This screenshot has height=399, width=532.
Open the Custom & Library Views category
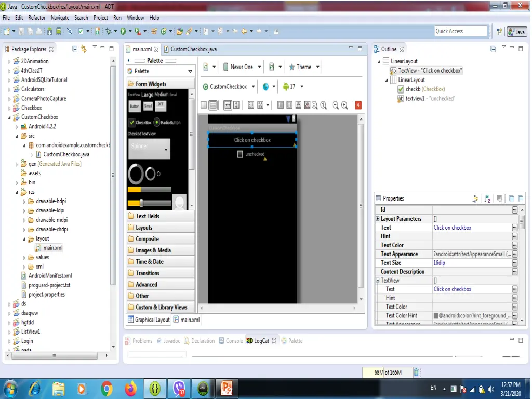click(161, 307)
